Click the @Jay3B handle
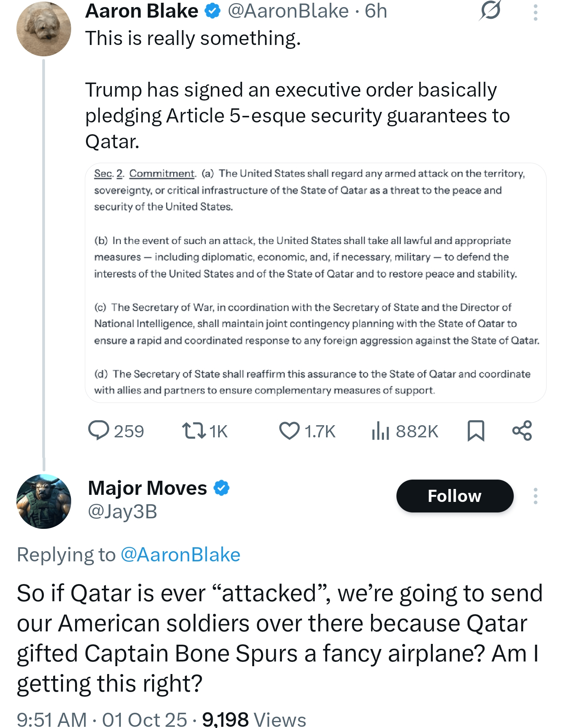Screen dimensions: 563x728 pyautogui.click(x=122, y=512)
